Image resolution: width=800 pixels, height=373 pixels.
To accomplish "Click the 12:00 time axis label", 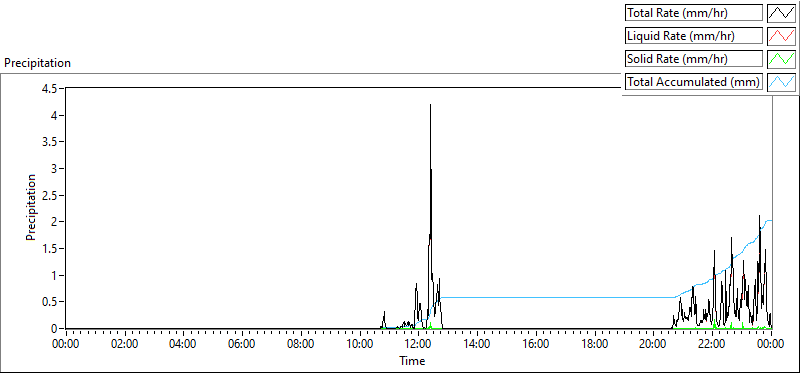I will pos(418,344).
